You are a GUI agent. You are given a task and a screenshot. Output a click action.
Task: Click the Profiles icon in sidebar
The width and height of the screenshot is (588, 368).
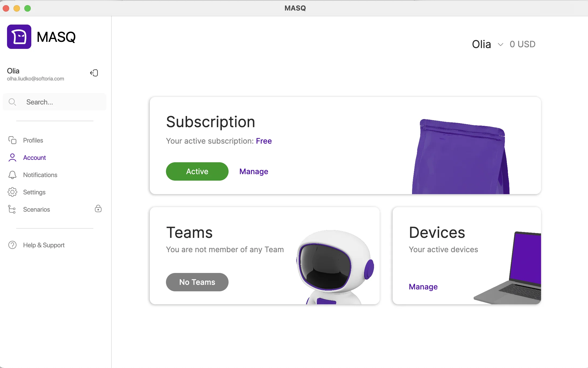pyautogui.click(x=12, y=140)
